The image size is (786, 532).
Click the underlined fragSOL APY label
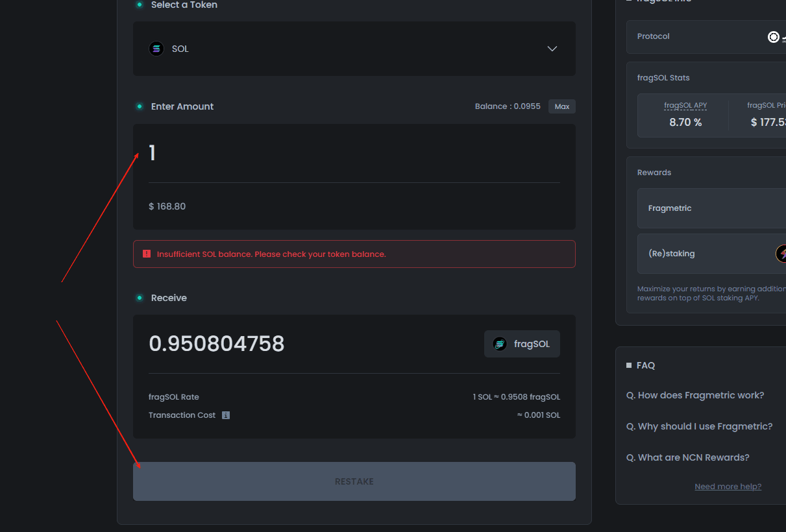click(685, 105)
